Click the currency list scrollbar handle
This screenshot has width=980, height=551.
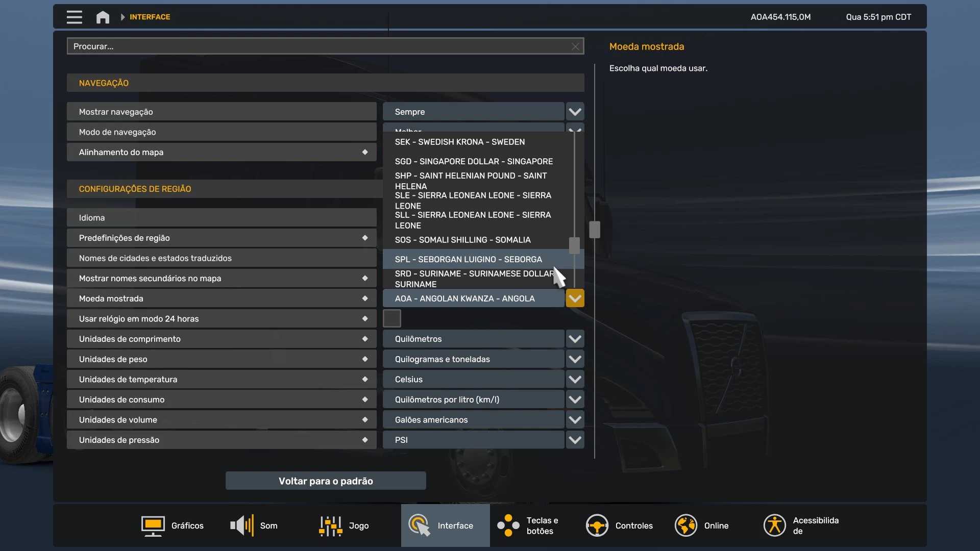point(574,245)
